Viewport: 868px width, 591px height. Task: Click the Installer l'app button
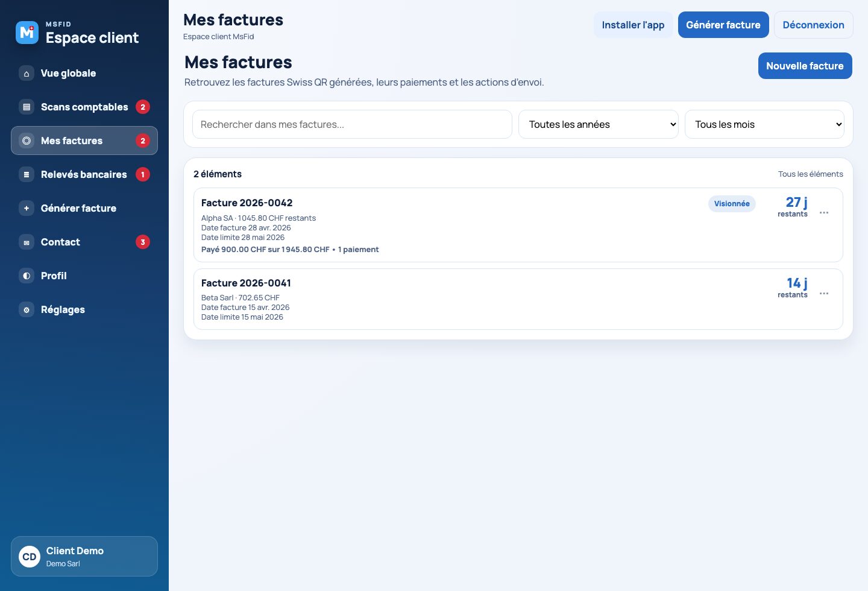tap(633, 25)
